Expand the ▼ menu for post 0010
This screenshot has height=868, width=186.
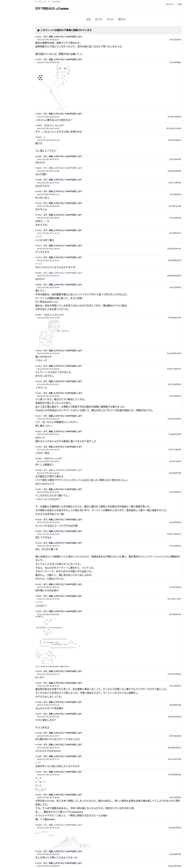(36, 203)
